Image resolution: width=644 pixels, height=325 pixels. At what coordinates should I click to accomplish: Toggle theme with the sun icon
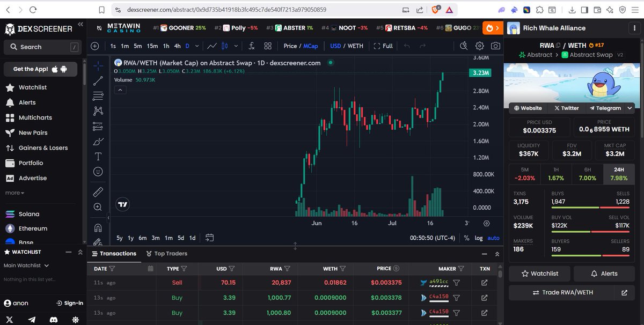(75, 319)
